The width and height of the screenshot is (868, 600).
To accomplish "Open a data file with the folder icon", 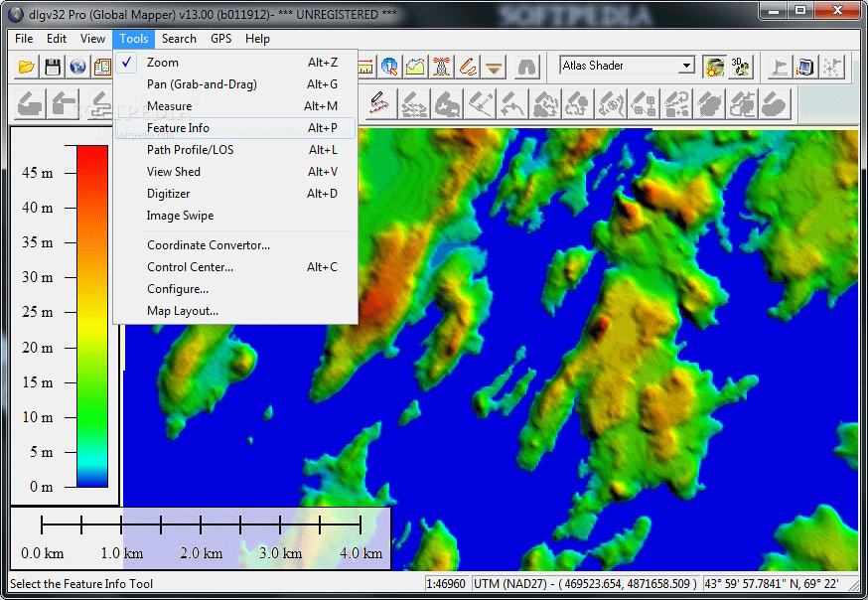I will (26, 67).
